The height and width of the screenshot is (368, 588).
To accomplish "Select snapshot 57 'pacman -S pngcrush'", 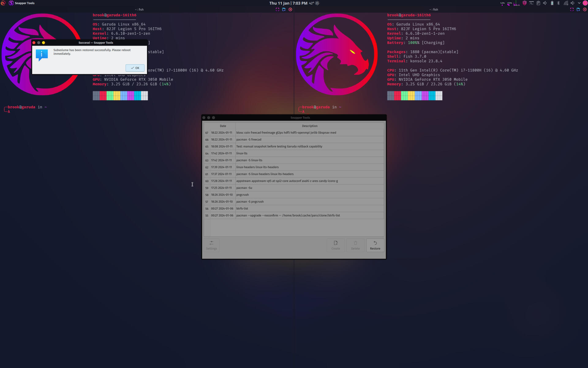I will 294,201.
